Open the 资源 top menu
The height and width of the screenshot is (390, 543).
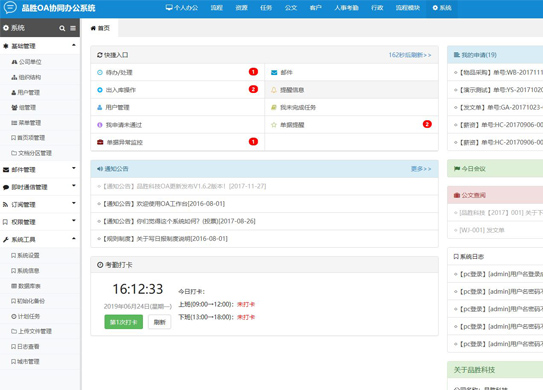(x=241, y=8)
